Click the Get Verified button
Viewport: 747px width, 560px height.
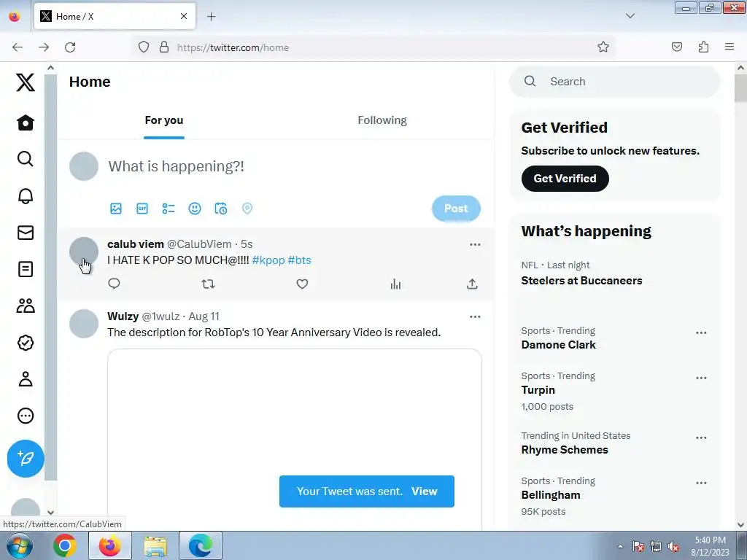565,179
